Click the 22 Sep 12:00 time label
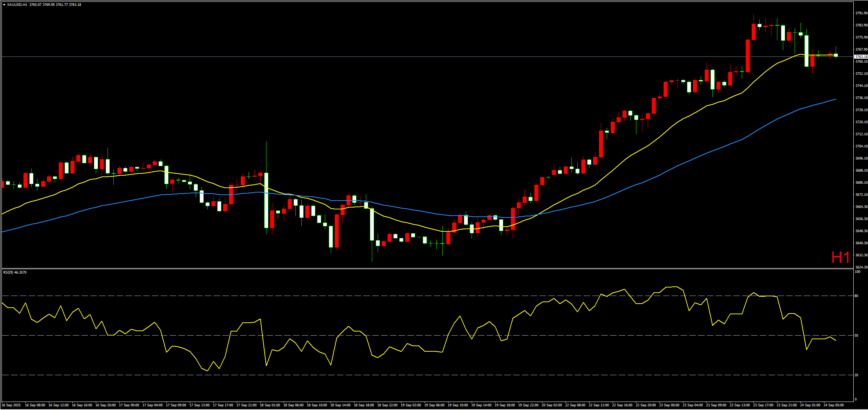 pos(599,405)
